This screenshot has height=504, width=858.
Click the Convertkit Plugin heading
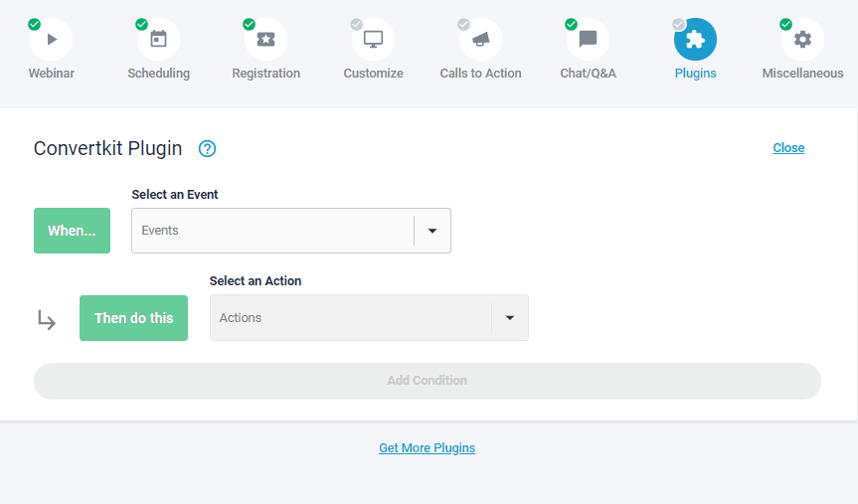point(107,148)
